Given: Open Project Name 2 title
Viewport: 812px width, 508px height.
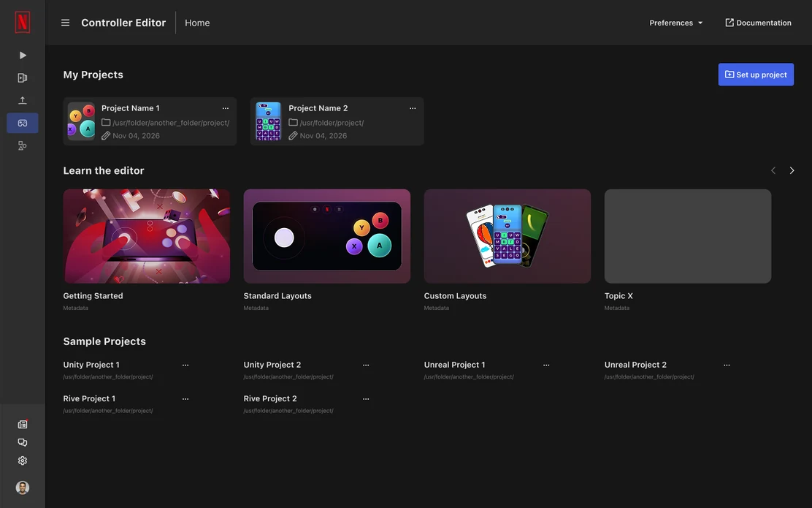Looking at the screenshot, I should tap(318, 108).
